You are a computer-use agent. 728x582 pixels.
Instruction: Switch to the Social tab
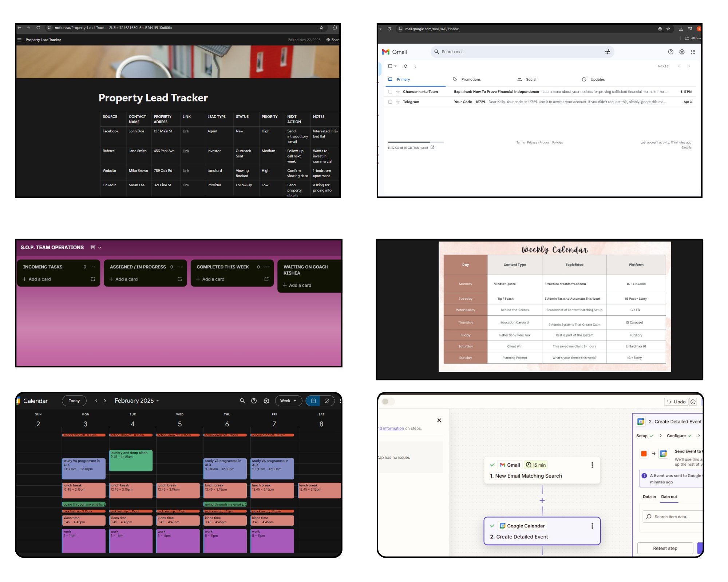[531, 79]
